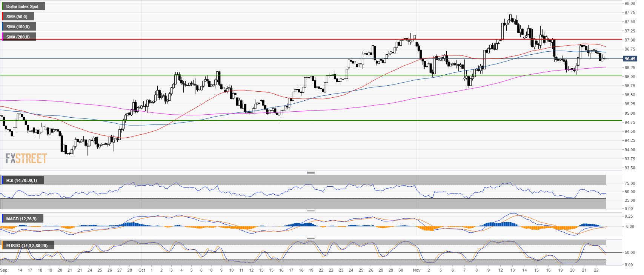Click the FXSTREET watermark logo
This screenshot has width=644, height=275.
[x=26, y=158]
